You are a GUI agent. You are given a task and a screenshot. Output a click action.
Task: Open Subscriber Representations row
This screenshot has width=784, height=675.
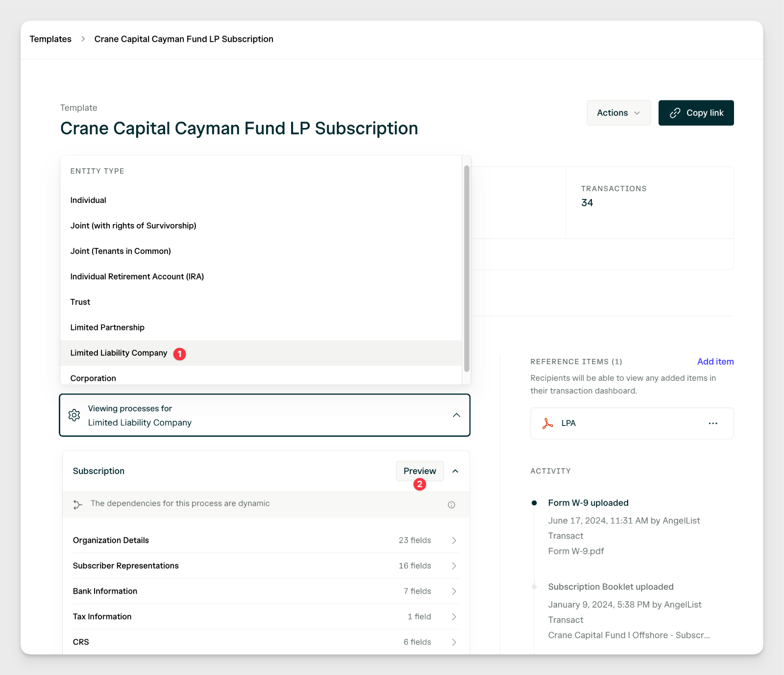pyautogui.click(x=265, y=566)
